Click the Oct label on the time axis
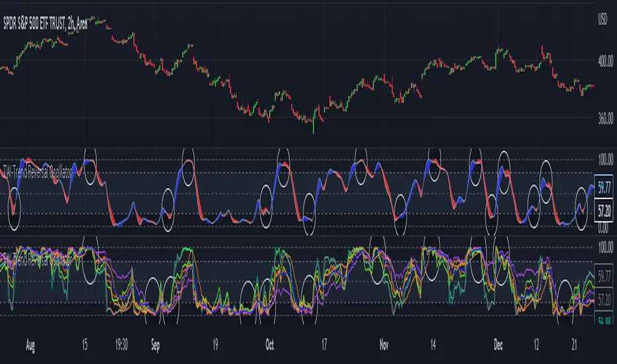617x364 pixels. (x=269, y=344)
